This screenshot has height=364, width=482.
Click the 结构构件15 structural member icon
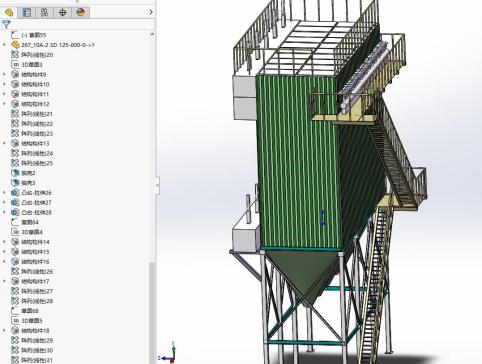pos(15,252)
